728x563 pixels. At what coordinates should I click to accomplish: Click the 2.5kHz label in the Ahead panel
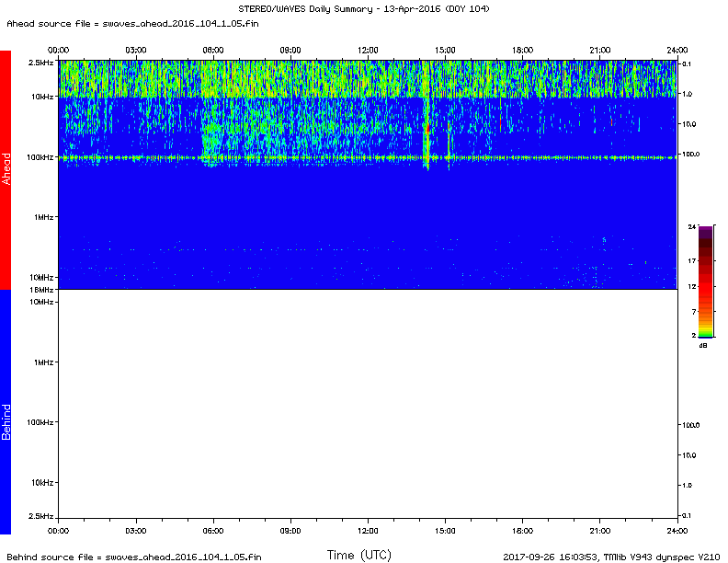[40, 62]
